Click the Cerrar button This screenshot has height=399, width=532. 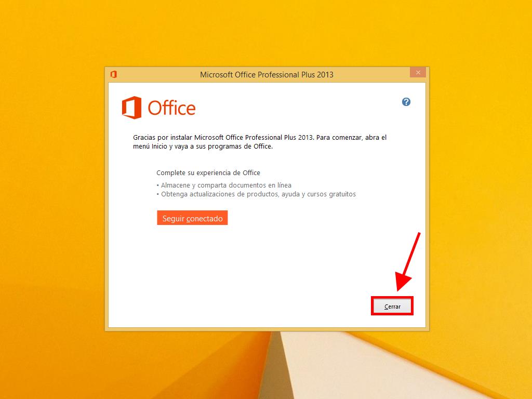(x=392, y=307)
